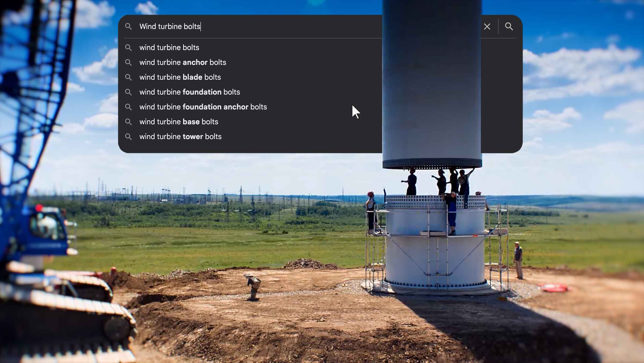Screen dimensions: 644x363
Task: Click the magnifier beside 'wind turbine anchor bolts'
Action: (129, 62)
